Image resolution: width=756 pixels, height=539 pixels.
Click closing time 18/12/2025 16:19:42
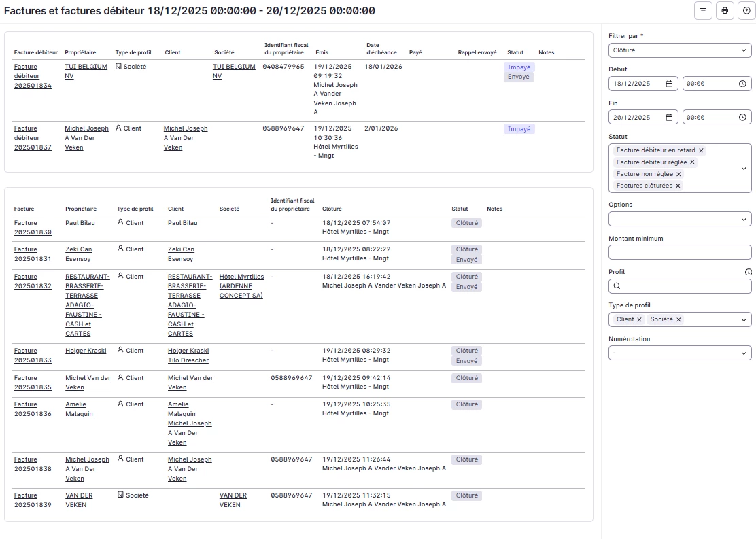tap(356, 277)
